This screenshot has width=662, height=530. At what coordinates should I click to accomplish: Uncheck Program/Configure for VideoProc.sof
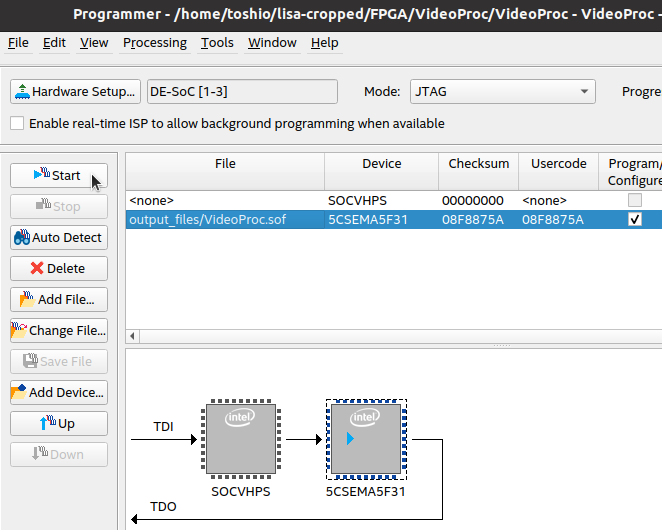tap(635, 220)
